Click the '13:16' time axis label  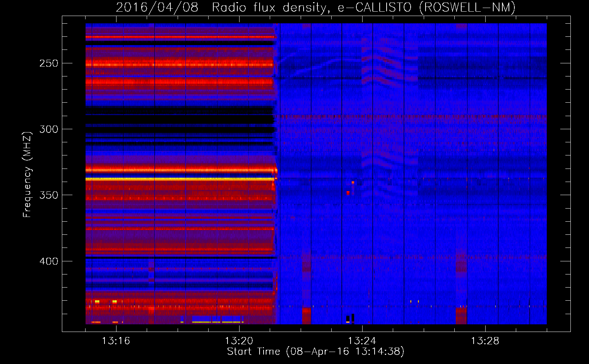(116, 341)
